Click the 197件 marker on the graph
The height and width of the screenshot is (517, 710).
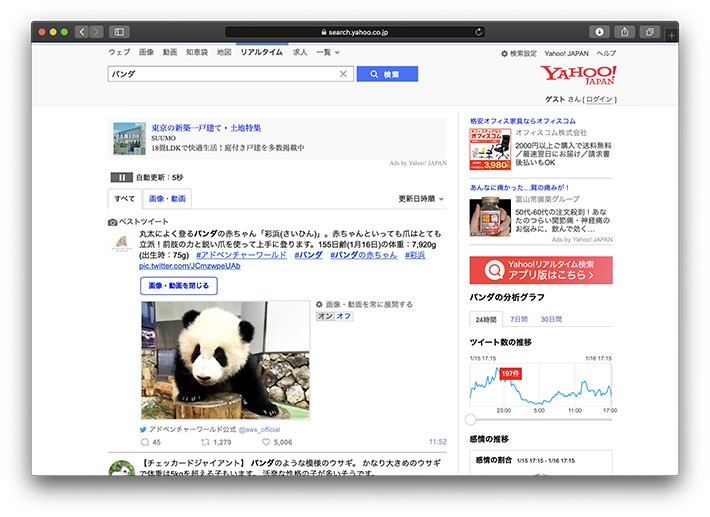click(x=510, y=374)
